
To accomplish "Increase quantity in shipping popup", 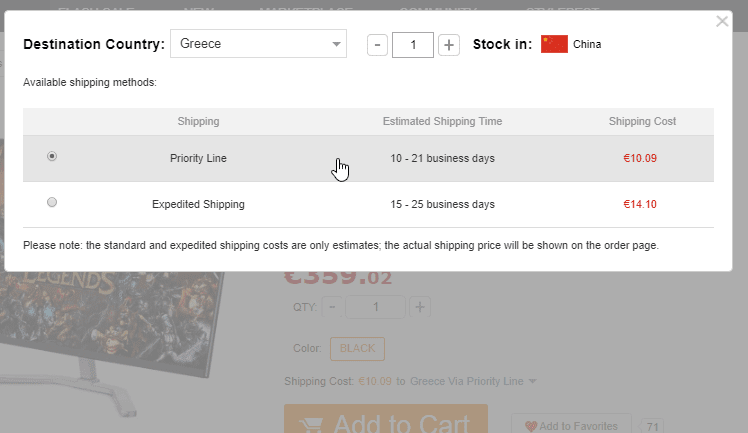I will pyautogui.click(x=449, y=44).
